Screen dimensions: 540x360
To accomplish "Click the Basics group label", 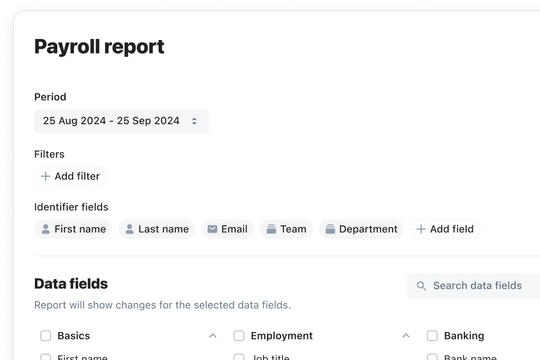I will point(74,336).
